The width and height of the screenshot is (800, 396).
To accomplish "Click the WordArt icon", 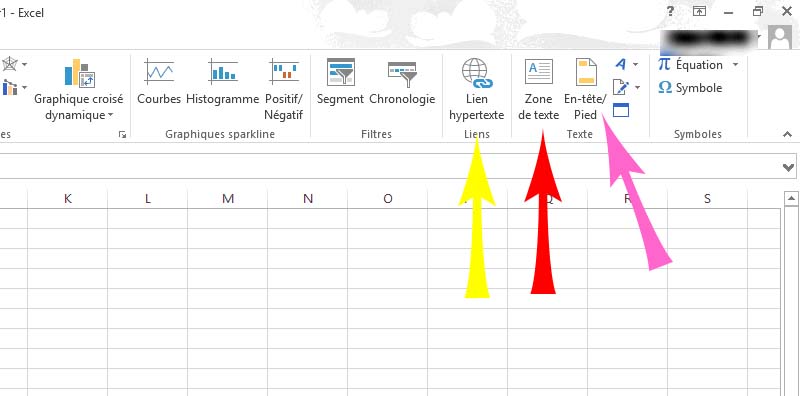I will pyautogui.click(x=620, y=64).
